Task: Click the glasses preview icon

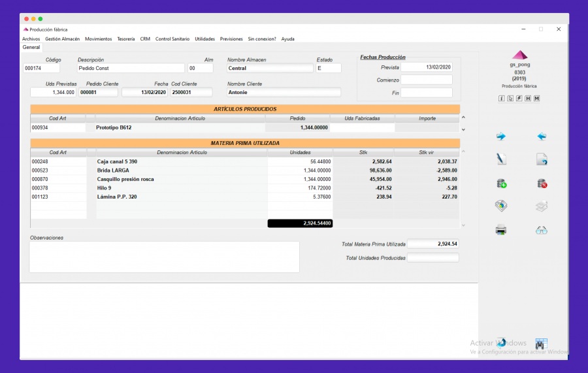Action: tap(542, 230)
